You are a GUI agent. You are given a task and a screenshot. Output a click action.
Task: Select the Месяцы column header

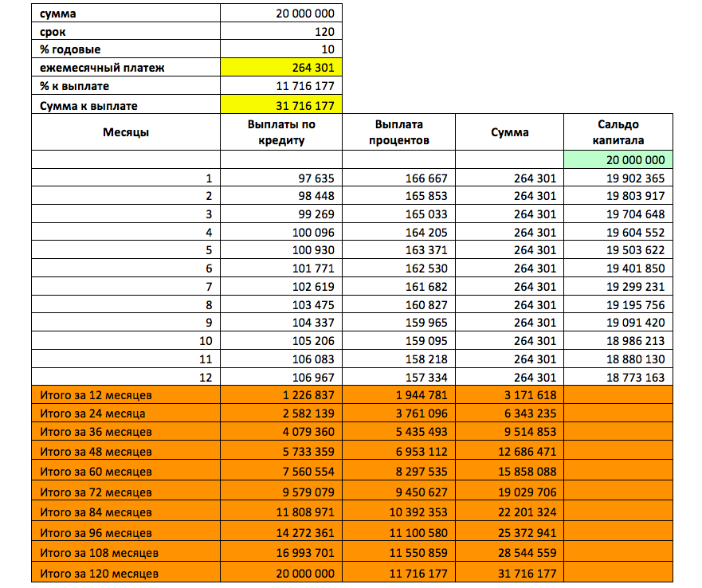tap(126, 132)
